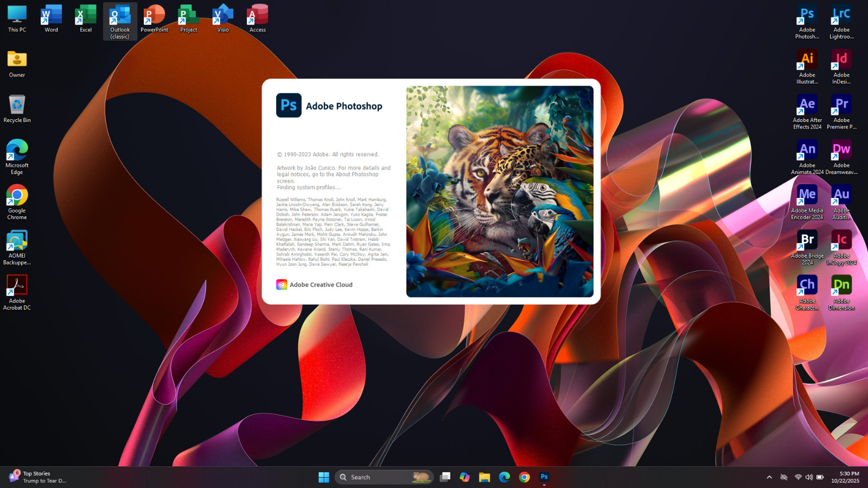This screenshot has height=488, width=868.
Task: Click the tiger artwork on the Photoshop splash
Action: click(x=500, y=191)
